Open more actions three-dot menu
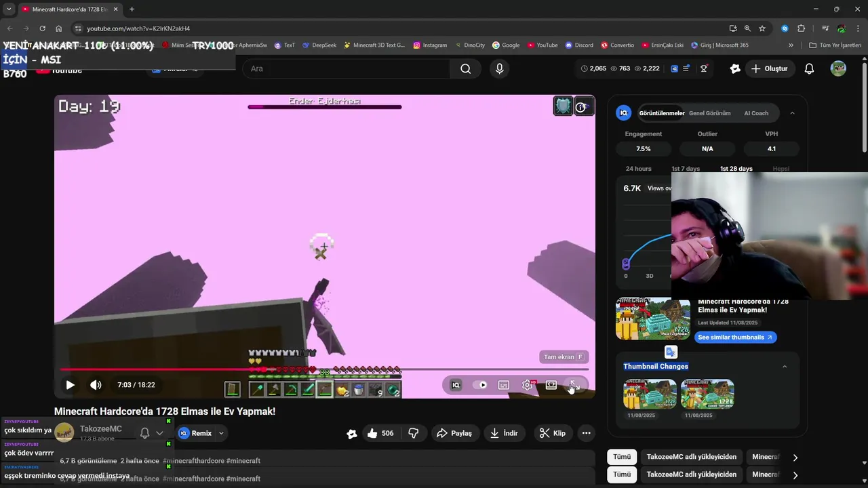Viewport: 868px width, 488px height. coord(586,433)
